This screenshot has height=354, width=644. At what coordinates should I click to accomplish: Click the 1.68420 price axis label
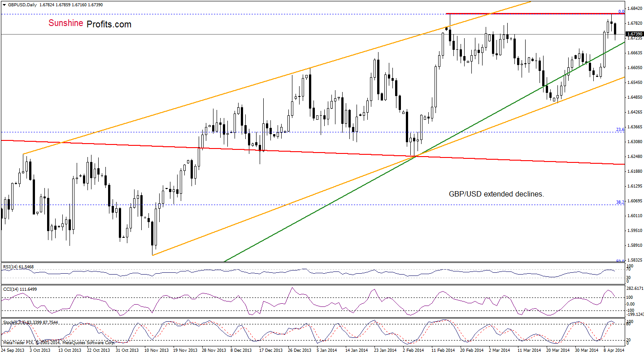point(635,8)
